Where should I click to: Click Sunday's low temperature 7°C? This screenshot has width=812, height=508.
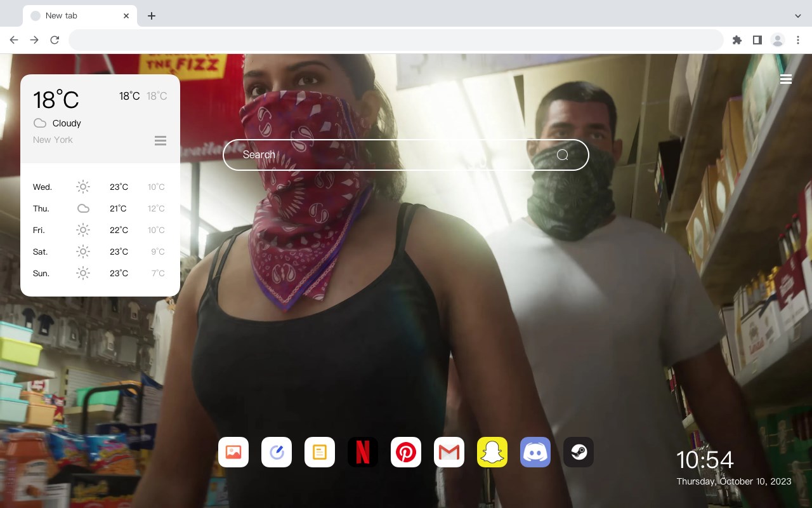158,273
